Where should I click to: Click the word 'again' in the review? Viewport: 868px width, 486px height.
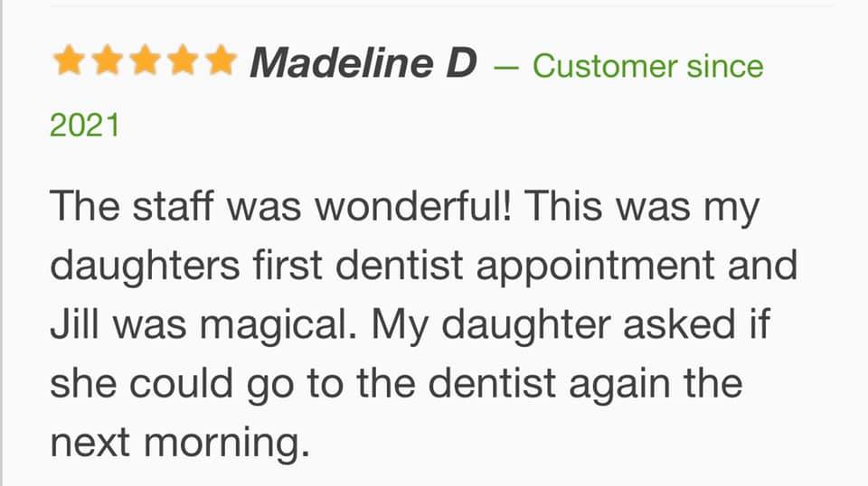tap(620, 386)
